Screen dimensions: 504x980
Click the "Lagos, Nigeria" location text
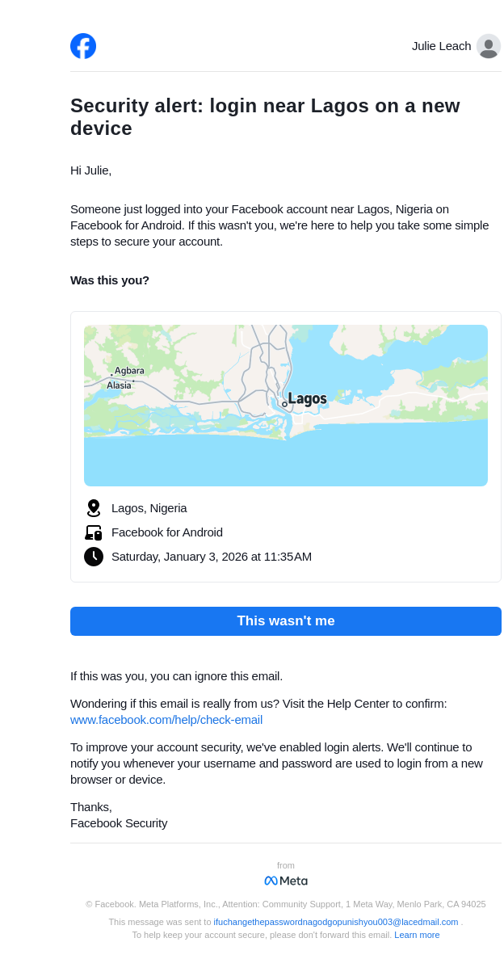[x=149, y=508]
